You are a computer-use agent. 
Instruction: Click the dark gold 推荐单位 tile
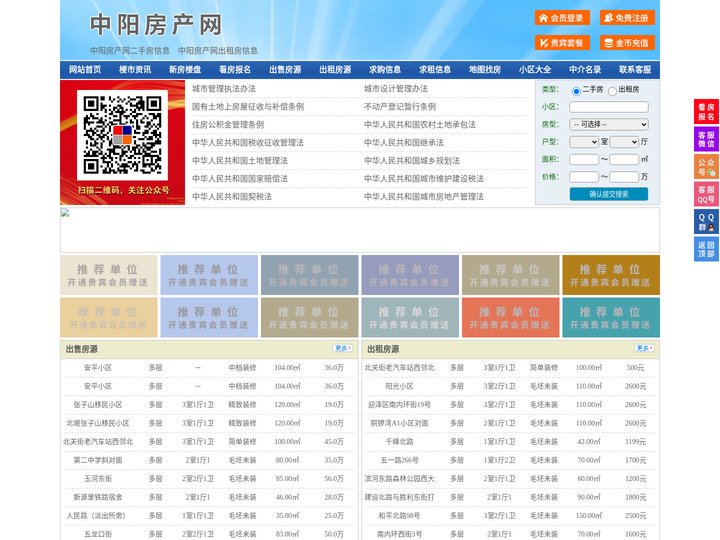click(611, 275)
